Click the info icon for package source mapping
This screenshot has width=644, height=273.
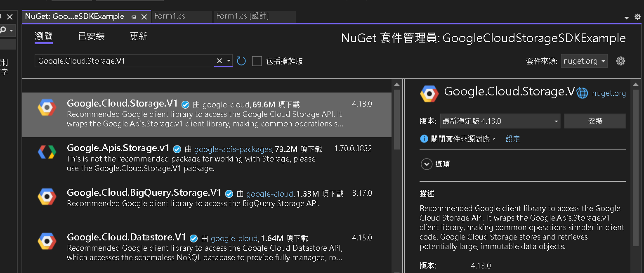pyautogui.click(x=424, y=139)
